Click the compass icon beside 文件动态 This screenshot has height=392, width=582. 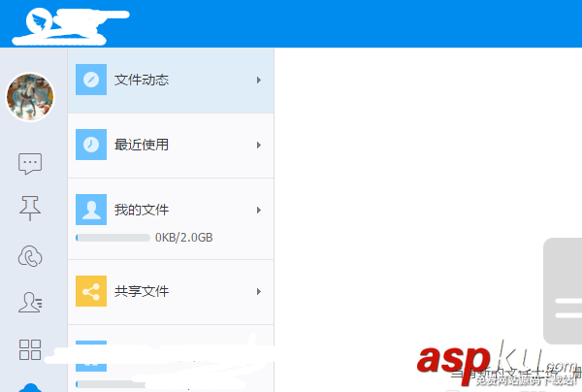(x=91, y=80)
